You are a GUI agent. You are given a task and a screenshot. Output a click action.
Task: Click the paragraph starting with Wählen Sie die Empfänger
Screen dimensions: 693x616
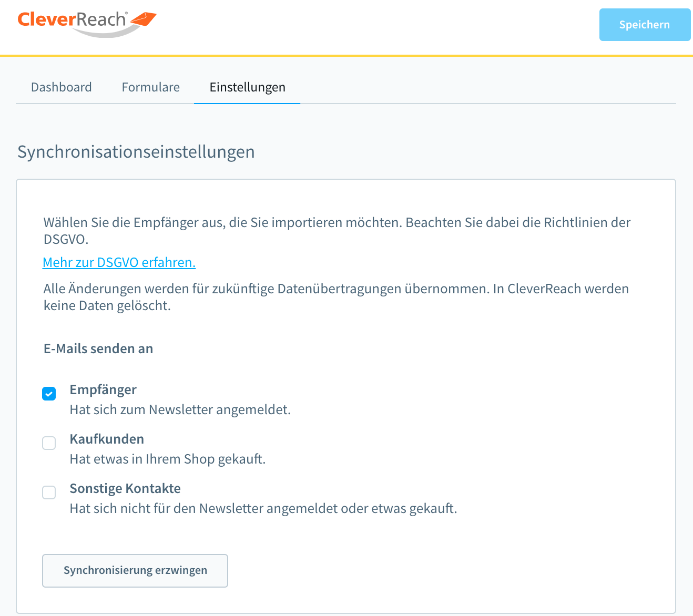coord(337,231)
